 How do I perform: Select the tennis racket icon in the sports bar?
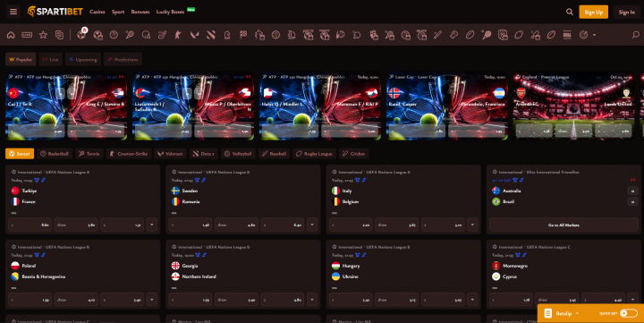pyautogui.click(x=131, y=35)
